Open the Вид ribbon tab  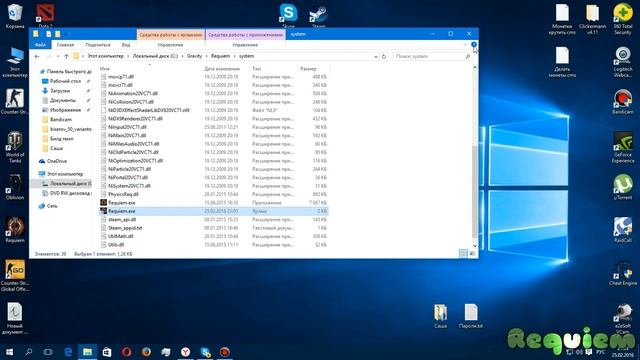coord(126,45)
